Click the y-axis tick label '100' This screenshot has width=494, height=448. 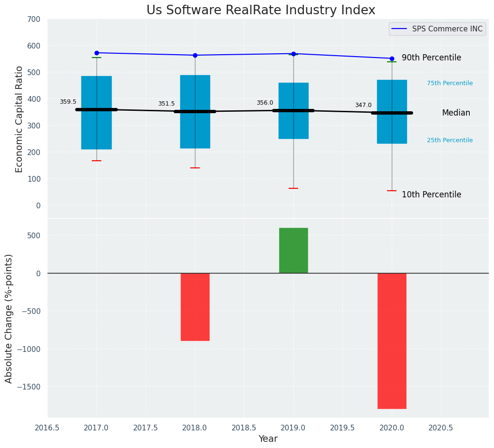pos(34,179)
